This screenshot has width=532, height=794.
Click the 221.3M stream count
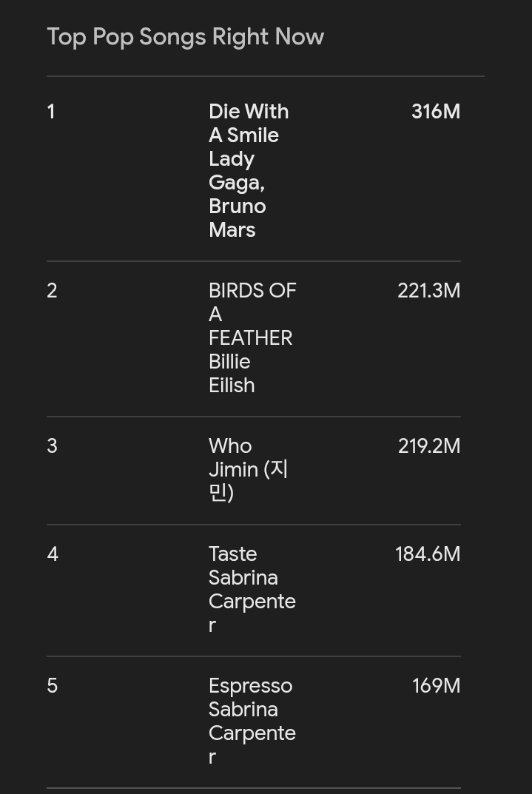coord(428,291)
